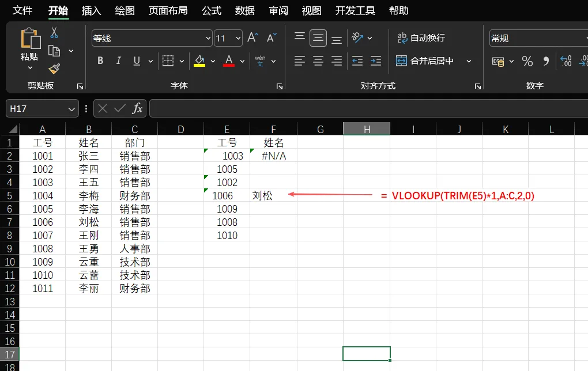The image size is (588, 371).
Task: Expand fill color dropdown arrow
Action: point(213,61)
